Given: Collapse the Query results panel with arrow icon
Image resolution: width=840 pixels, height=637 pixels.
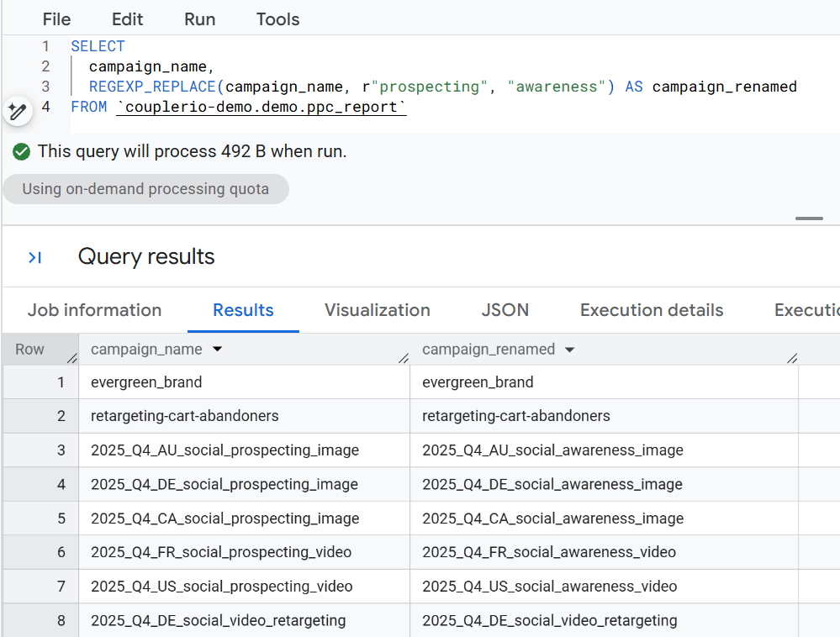Looking at the screenshot, I should (34, 258).
